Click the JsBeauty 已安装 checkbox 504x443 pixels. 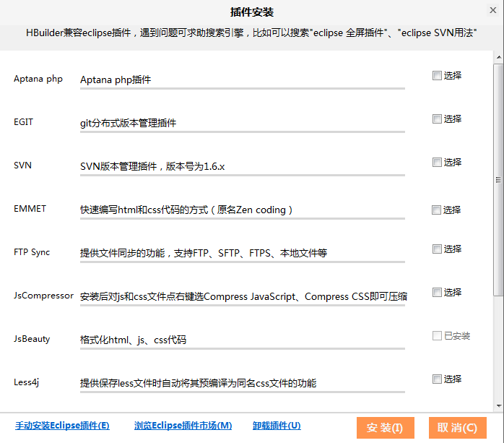437,336
